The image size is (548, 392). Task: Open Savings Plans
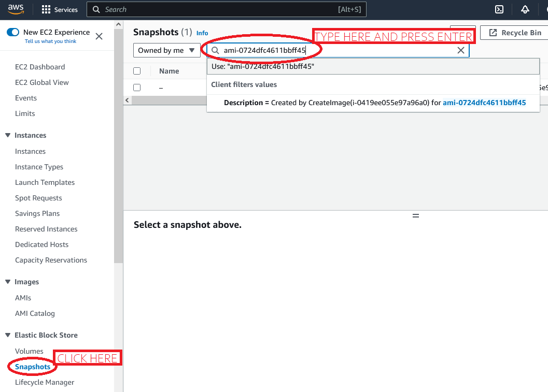(37, 214)
